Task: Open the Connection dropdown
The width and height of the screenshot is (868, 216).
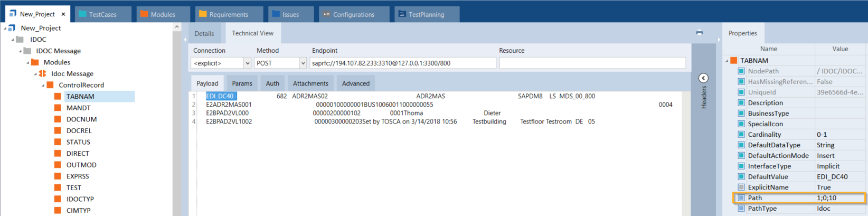Action: coord(247,63)
